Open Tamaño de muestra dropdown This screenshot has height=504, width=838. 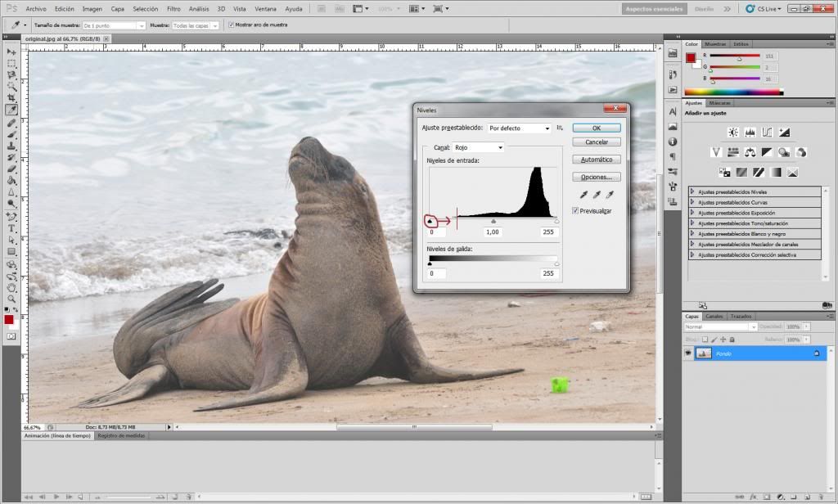click(x=114, y=25)
